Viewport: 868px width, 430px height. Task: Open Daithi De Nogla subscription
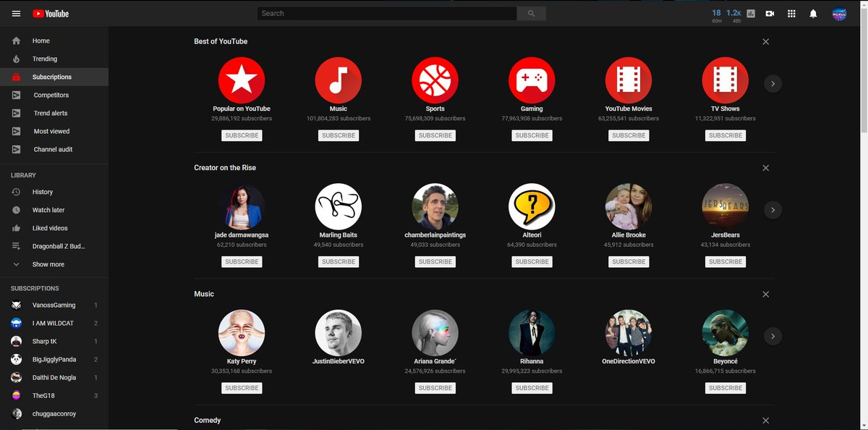[x=54, y=377]
